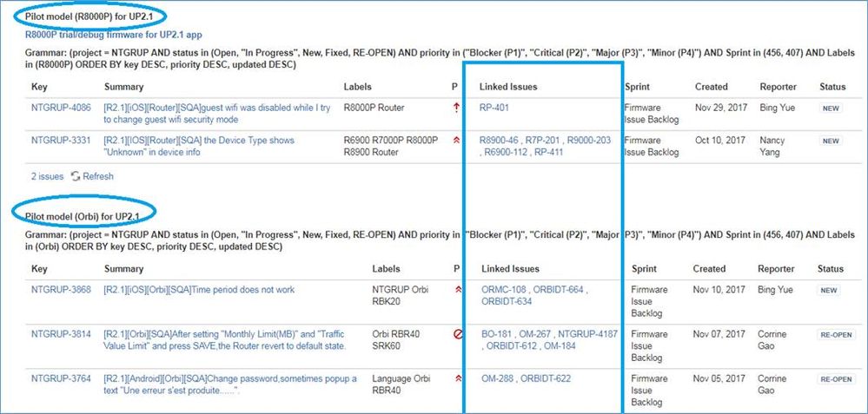Click Linked Issues header in R8000P table
This screenshot has height=414, width=868.
tap(508, 87)
